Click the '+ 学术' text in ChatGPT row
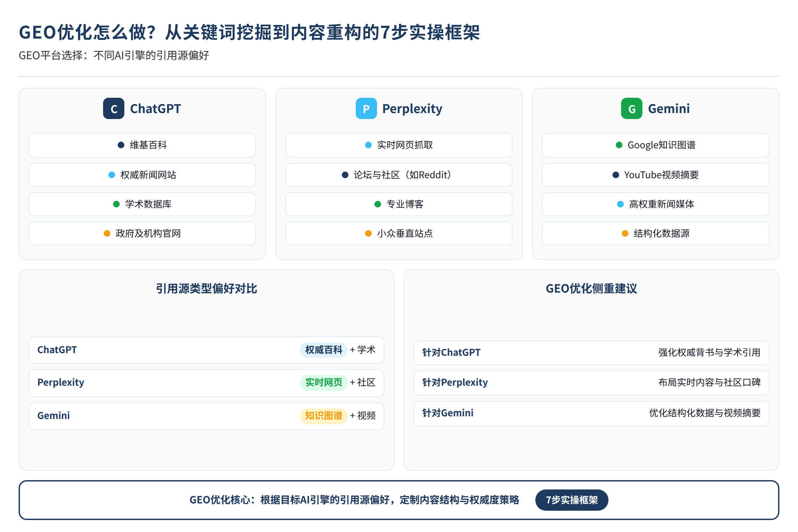The height and width of the screenshot is (532, 798). coord(363,350)
